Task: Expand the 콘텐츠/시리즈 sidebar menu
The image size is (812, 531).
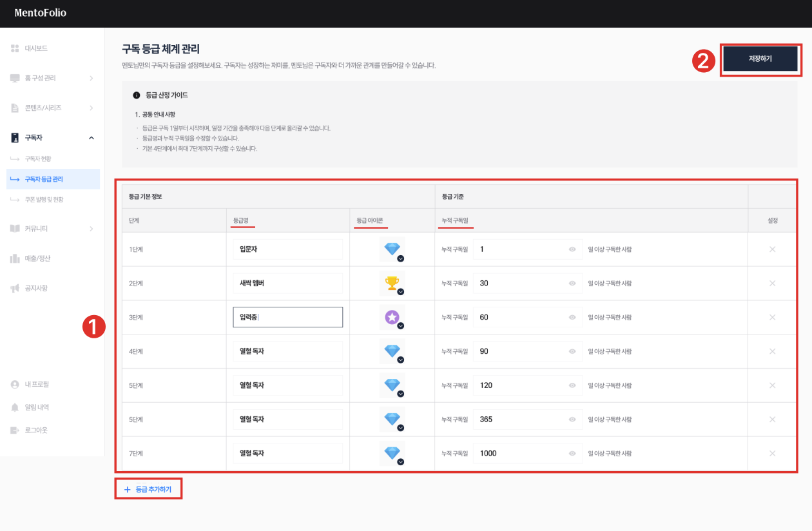Action: coord(91,108)
